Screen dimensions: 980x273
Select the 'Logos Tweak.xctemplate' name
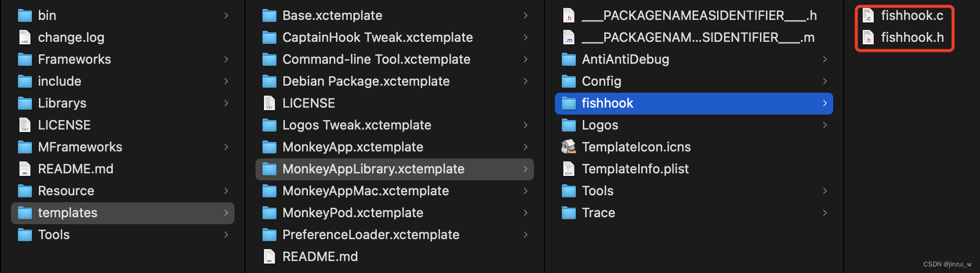357,125
